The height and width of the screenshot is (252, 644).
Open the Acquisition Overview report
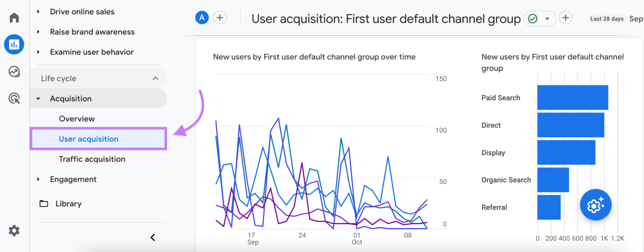77,118
